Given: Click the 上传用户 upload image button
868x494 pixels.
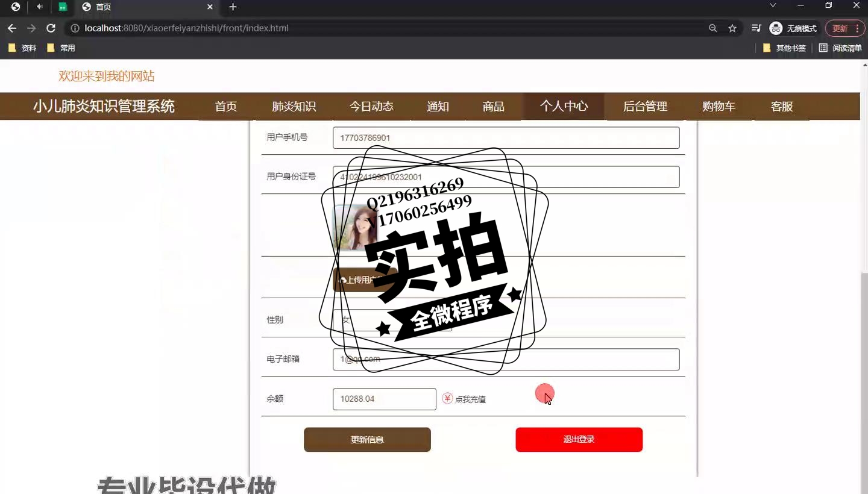Looking at the screenshot, I should [365, 280].
